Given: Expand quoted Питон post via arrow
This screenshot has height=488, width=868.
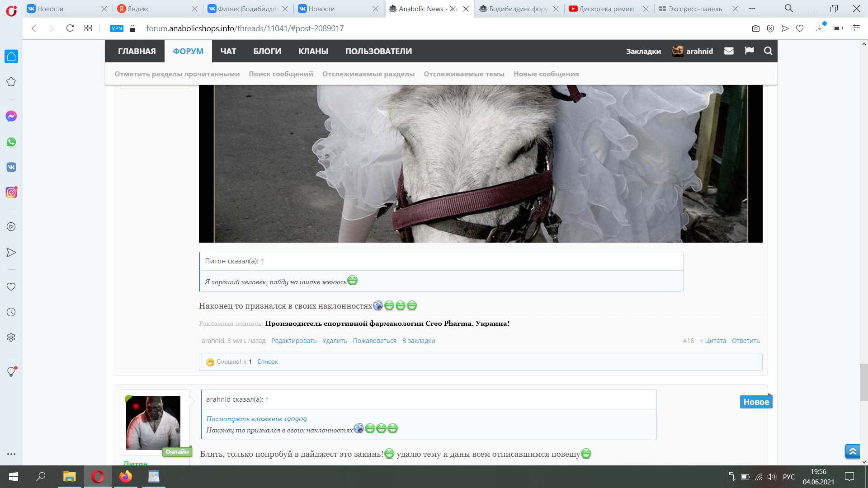Looking at the screenshot, I should point(262,262).
